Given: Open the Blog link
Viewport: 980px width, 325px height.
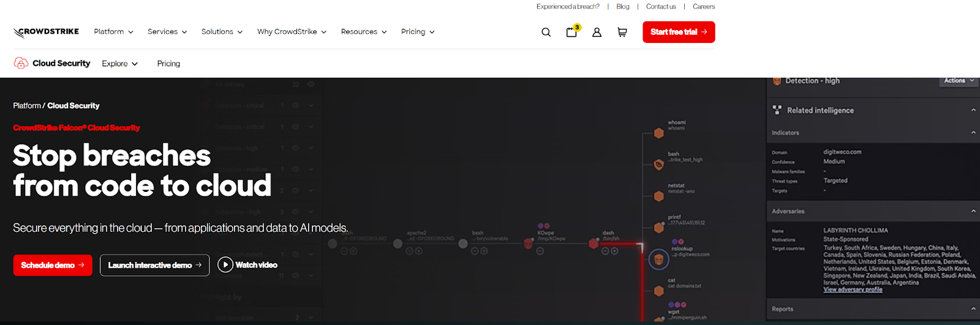Looking at the screenshot, I should coord(623,7).
